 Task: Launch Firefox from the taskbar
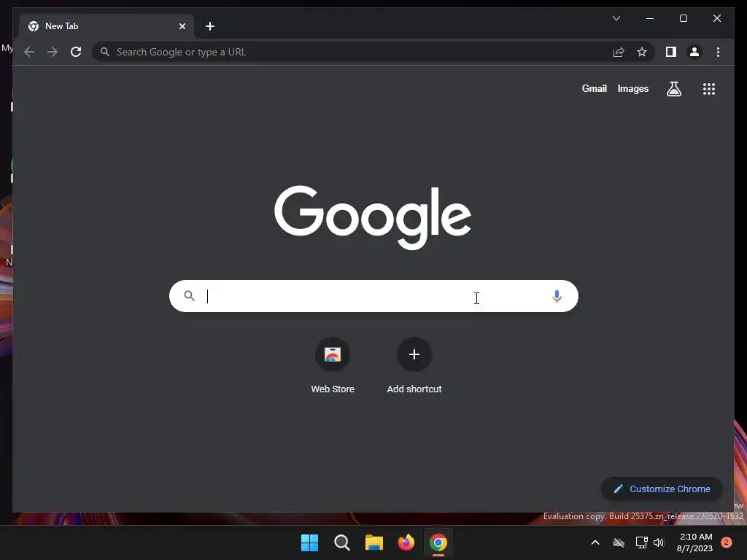click(406, 542)
